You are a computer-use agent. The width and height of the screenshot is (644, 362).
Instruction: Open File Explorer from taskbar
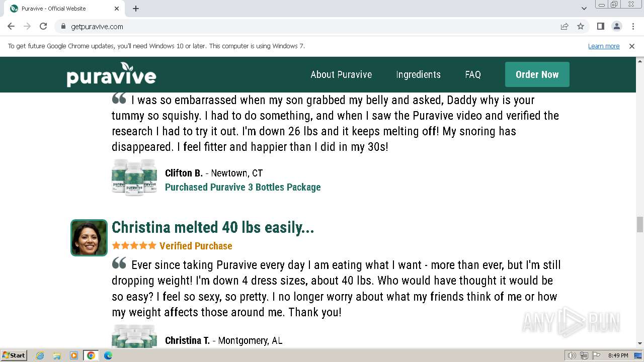click(x=57, y=355)
